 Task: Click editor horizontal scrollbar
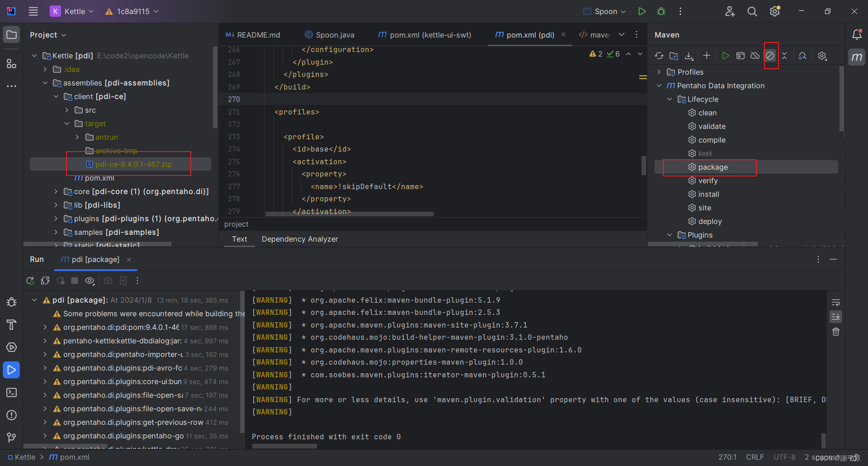coord(349,214)
